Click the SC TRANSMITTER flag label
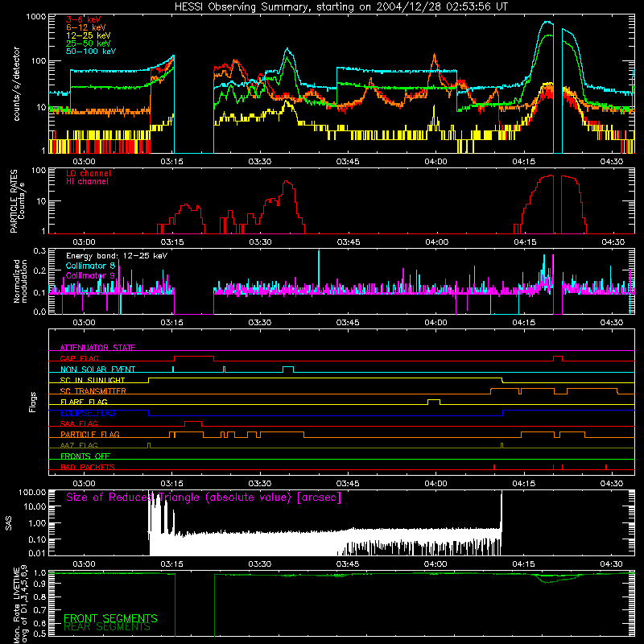This screenshot has width=644, height=644. point(93,391)
